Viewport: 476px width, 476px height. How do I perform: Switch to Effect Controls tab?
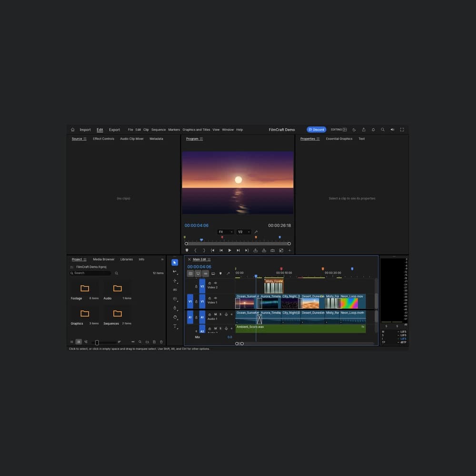(103, 139)
